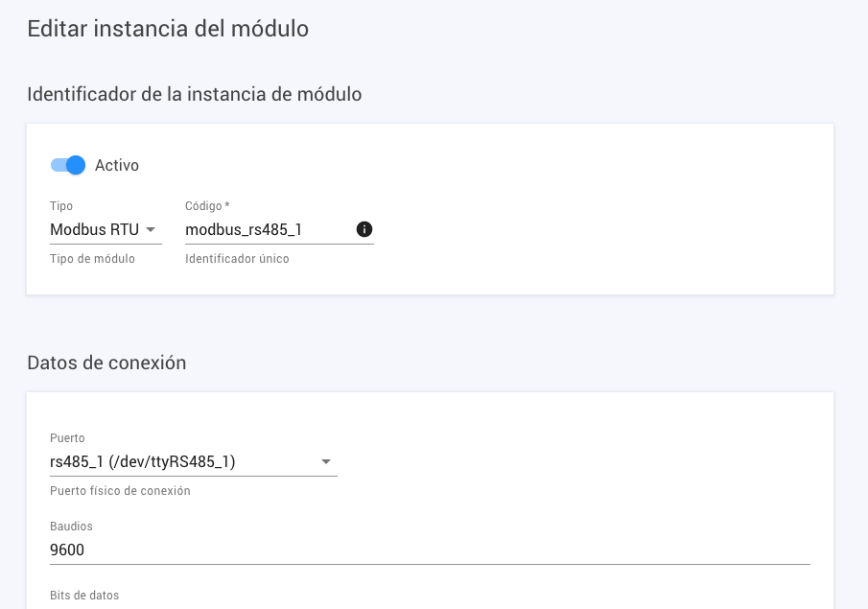This screenshot has width=868, height=609.
Task: Click the Activo label text
Action: 116,165
